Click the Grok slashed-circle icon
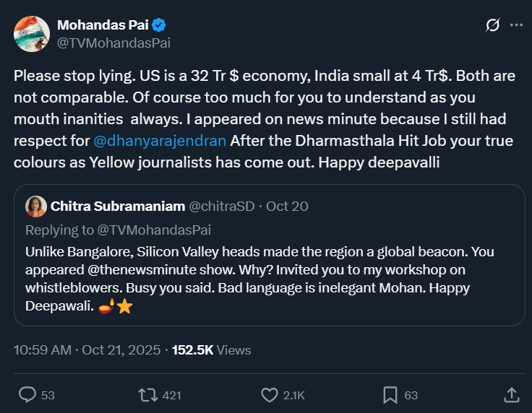532x413 pixels. click(492, 25)
